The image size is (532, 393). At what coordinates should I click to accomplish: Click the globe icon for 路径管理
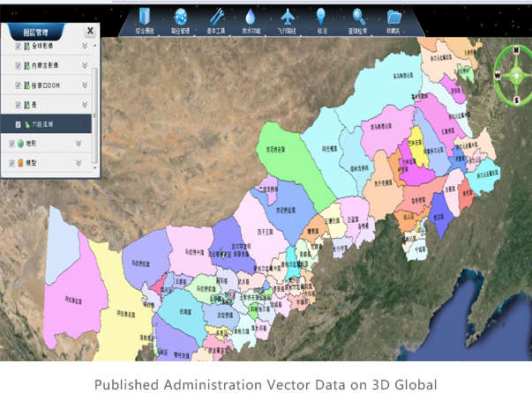181,17
